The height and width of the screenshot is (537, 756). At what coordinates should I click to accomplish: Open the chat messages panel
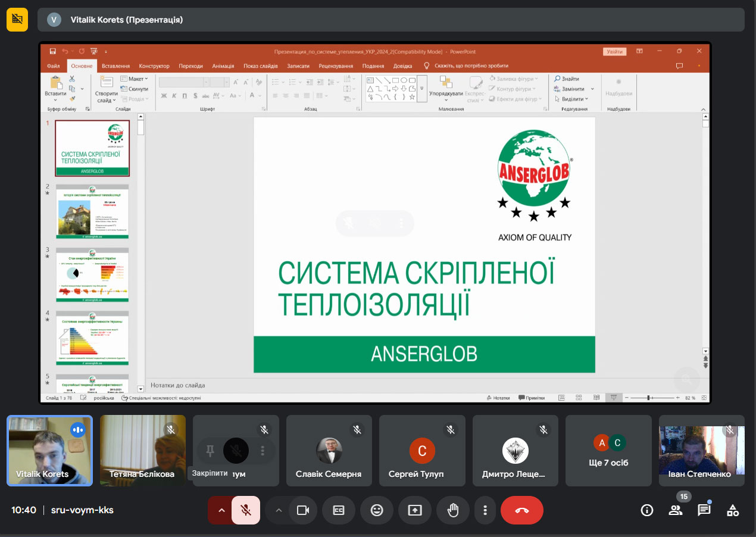point(704,510)
